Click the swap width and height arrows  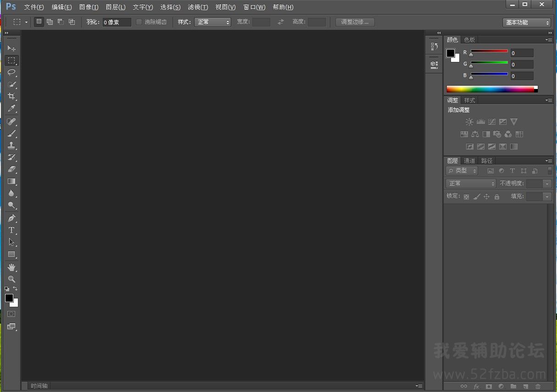coord(281,22)
